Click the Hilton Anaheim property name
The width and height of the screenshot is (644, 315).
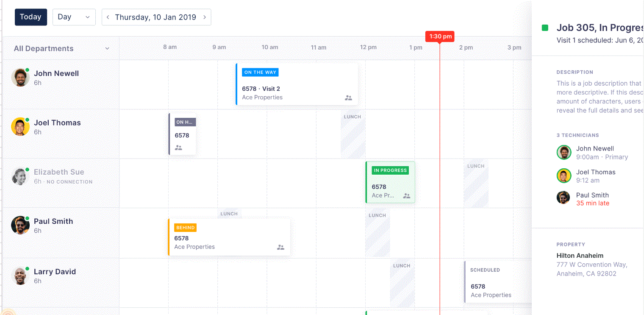tap(580, 256)
